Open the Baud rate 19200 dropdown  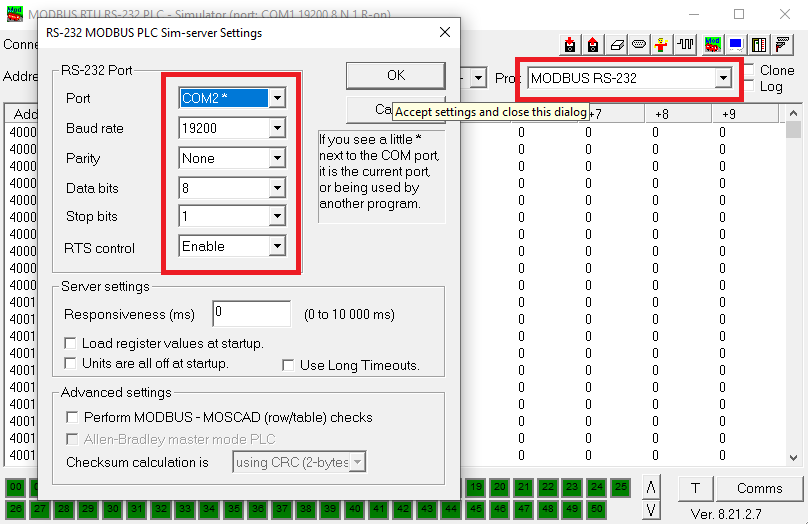277,128
